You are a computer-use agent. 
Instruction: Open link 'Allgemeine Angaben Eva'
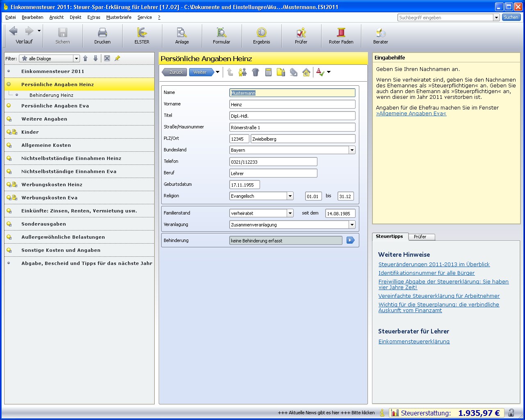411,114
